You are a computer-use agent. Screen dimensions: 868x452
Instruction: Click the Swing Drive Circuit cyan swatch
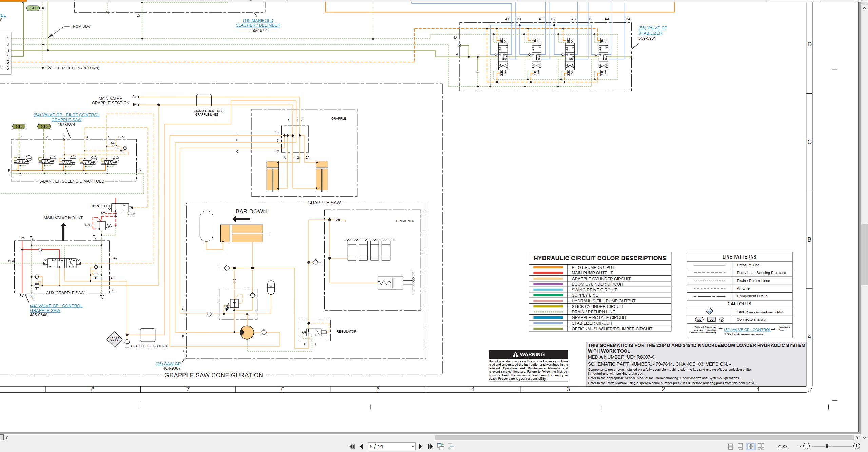[548, 290]
